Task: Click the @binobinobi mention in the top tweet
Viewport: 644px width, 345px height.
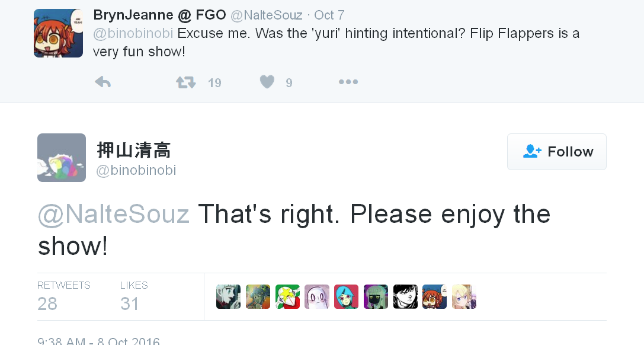Action: (x=133, y=33)
